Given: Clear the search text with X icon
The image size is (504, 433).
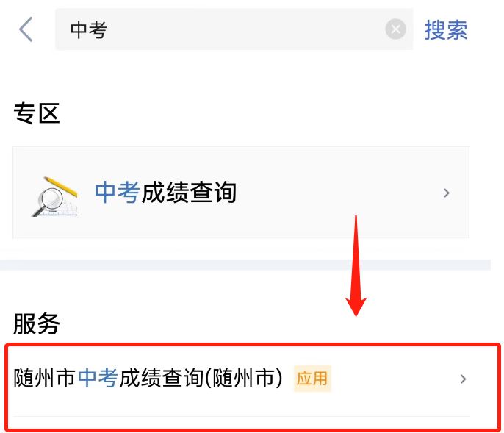Looking at the screenshot, I should click(395, 29).
